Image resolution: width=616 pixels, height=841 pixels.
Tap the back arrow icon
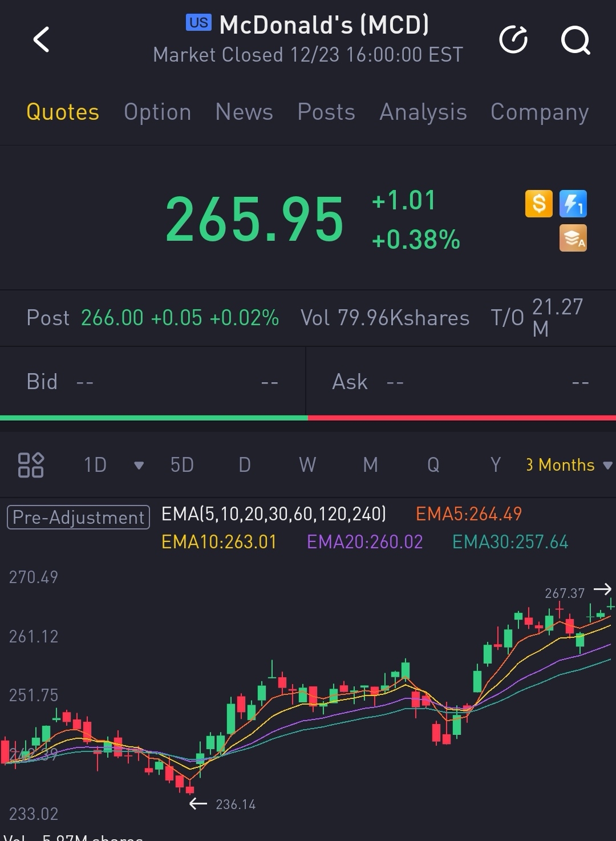pos(42,40)
